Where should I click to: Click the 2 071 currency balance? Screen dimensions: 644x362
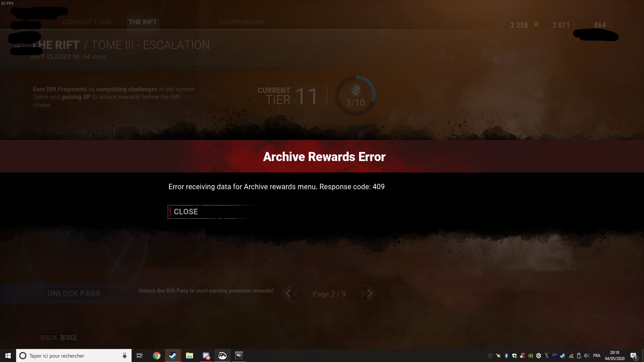565,25
